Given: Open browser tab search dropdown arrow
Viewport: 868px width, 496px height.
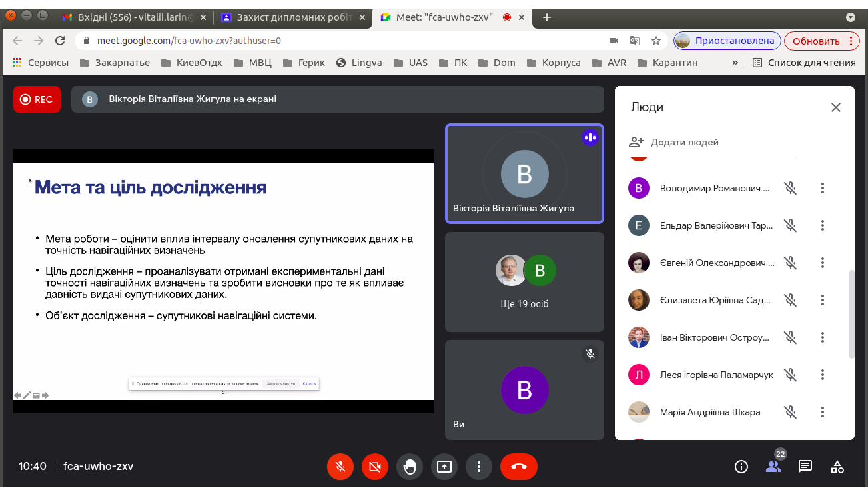Looking at the screenshot, I should 850,17.
